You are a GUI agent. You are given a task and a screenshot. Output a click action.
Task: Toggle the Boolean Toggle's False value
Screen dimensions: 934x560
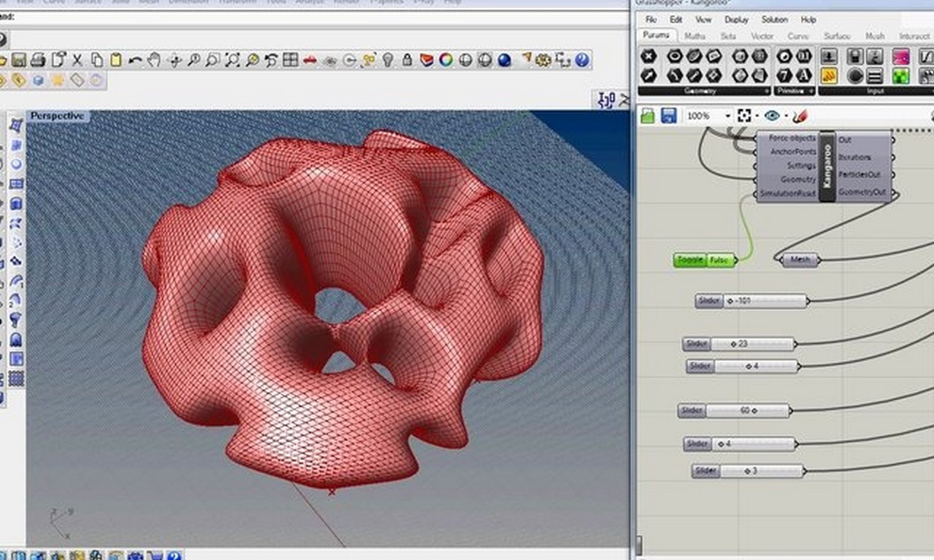click(x=720, y=260)
